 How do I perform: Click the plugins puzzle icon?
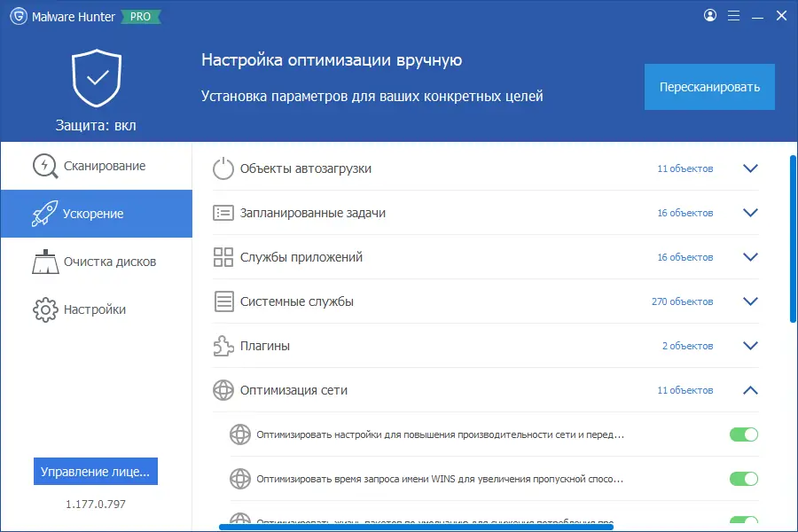tap(223, 346)
